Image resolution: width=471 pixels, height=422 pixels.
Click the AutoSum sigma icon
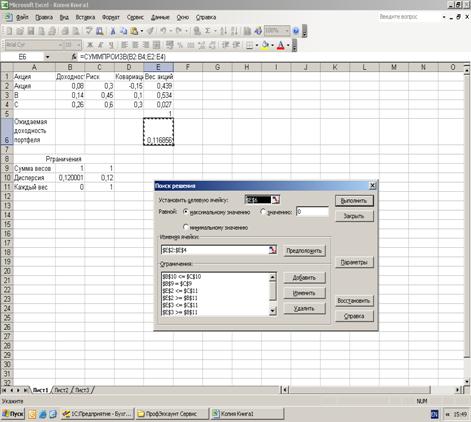tap(207, 31)
